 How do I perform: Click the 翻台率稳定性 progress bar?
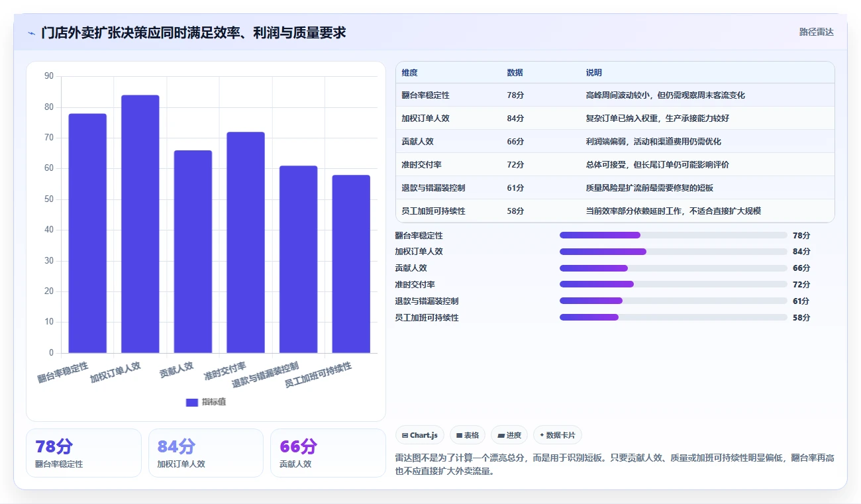[x=674, y=235]
